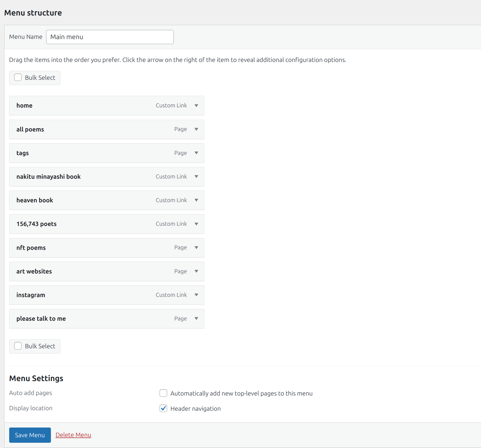Select the heaven book menu item title
This screenshot has height=448, width=481.
point(35,200)
